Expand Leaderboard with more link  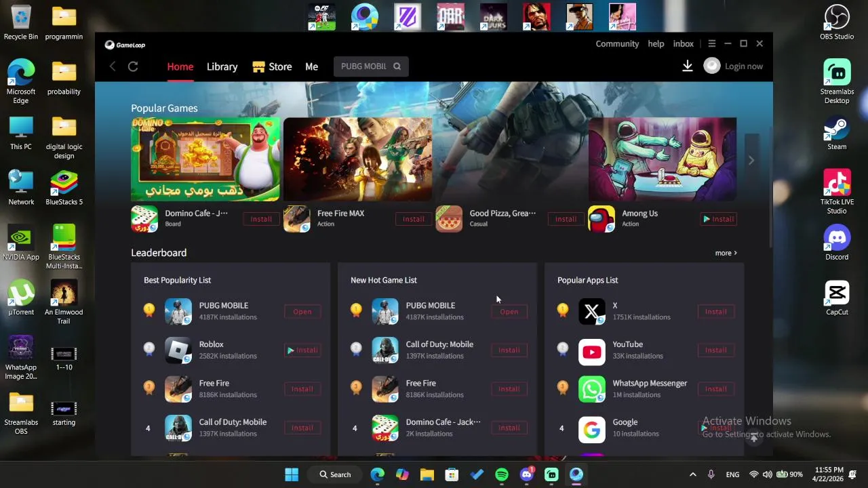(x=726, y=253)
